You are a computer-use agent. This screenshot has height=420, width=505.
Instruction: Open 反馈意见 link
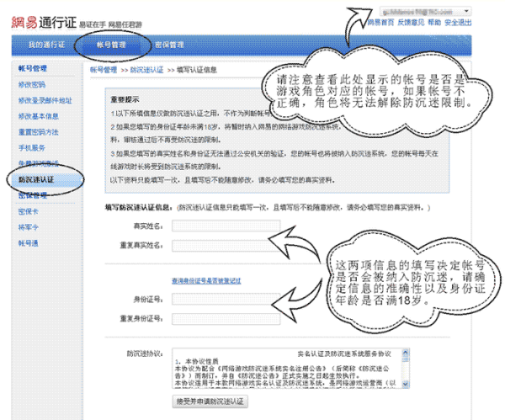pos(411,23)
